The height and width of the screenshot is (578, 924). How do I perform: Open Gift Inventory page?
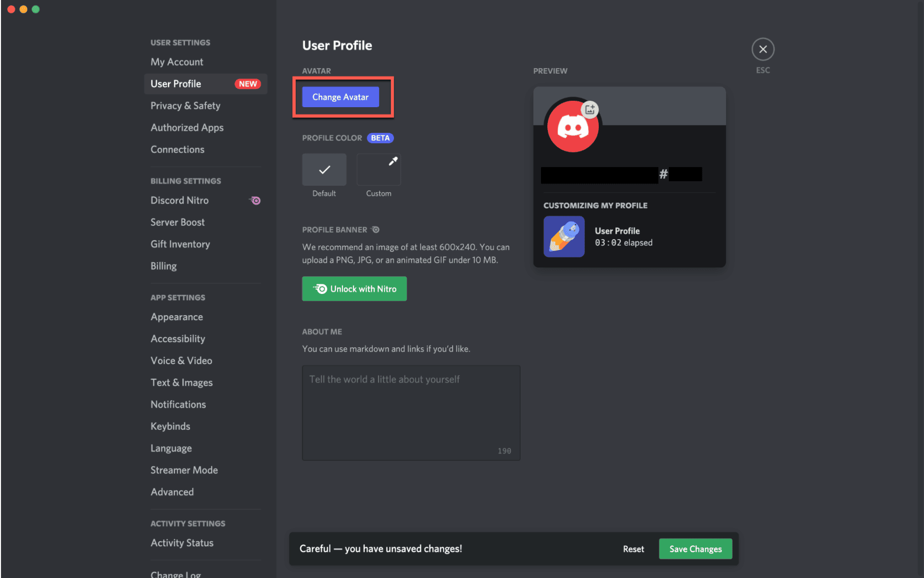205,244
